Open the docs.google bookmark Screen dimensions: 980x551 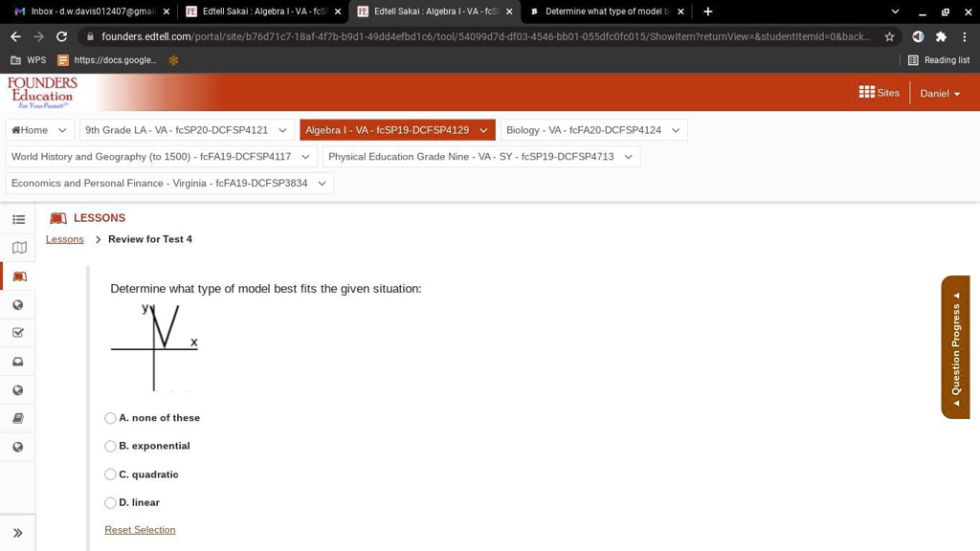107,60
